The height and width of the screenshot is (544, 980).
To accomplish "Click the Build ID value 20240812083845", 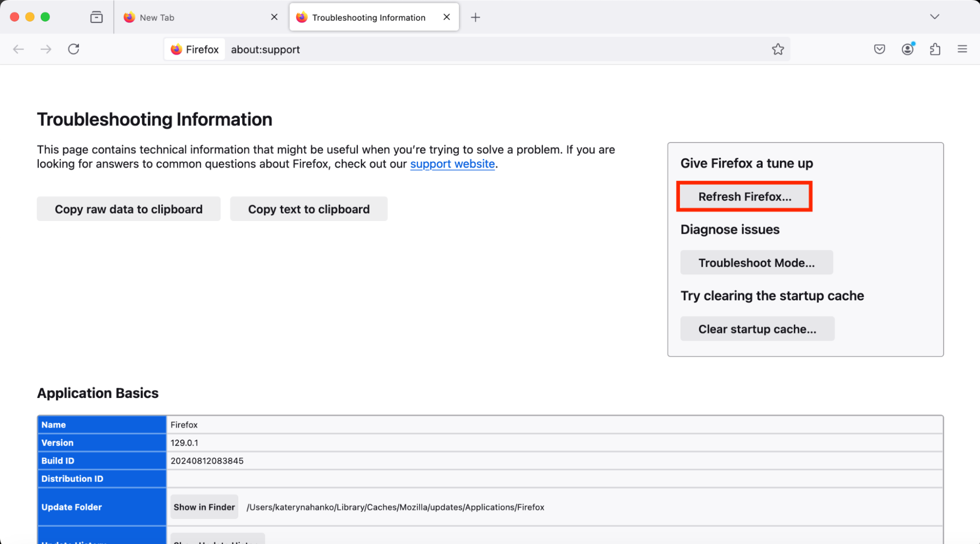I will pos(207,461).
